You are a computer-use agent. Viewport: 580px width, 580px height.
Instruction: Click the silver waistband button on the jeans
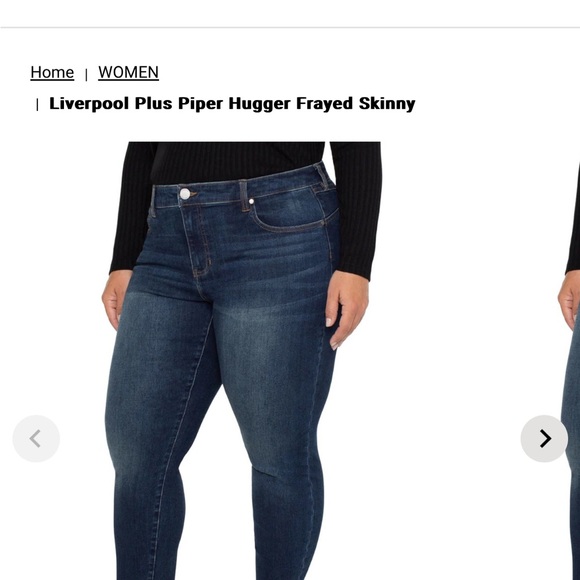coord(185,193)
